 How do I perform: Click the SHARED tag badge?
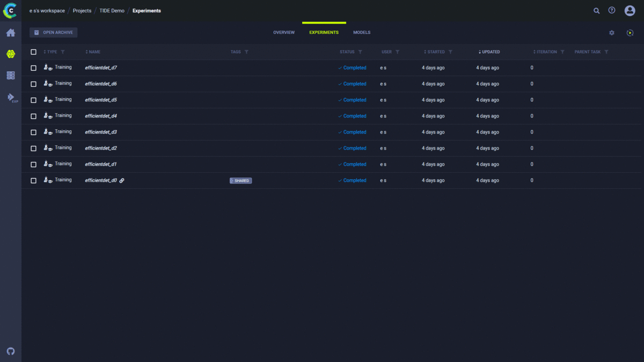(x=241, y=181)
